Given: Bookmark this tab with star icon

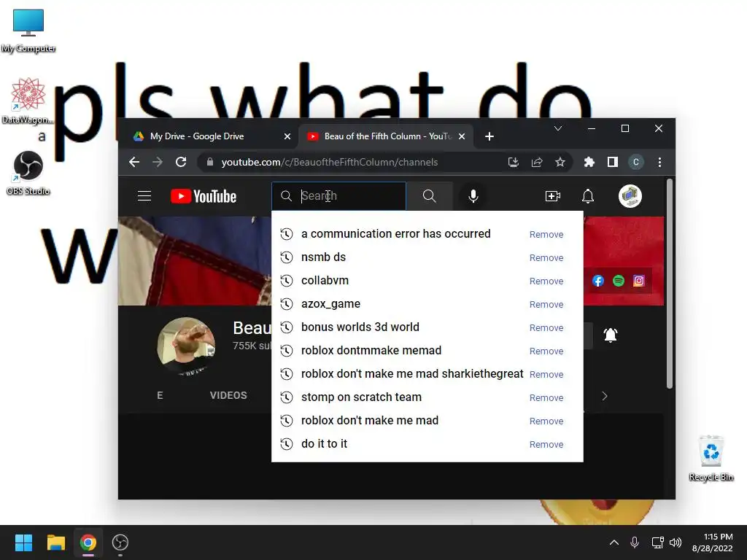Looking at the screenshot, I should 560,162.
